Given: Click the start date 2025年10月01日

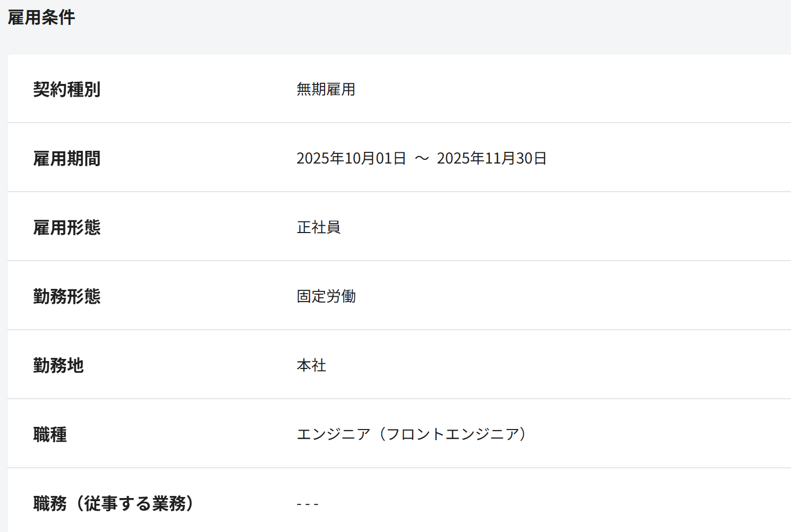Looking at the screenshot, I should 351,158.
